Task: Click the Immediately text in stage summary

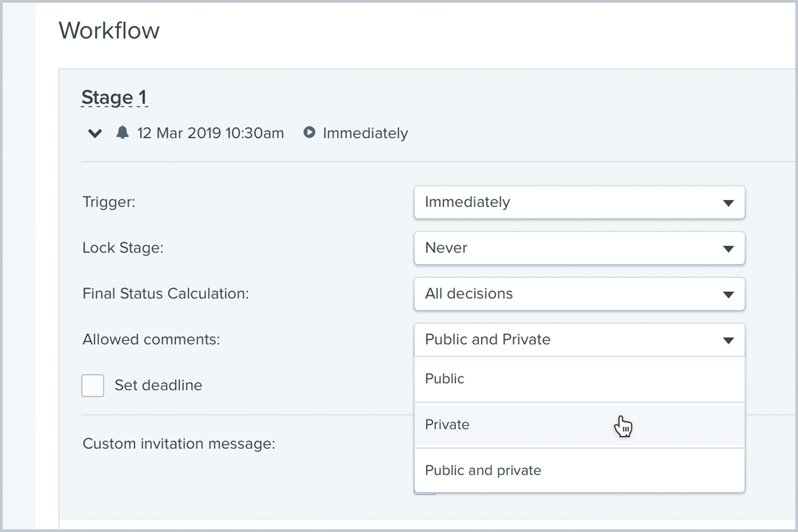Action: point(365,133)
